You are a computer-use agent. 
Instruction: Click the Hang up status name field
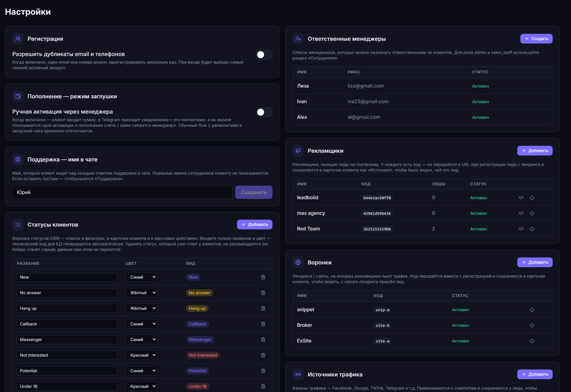coord(67,308)
